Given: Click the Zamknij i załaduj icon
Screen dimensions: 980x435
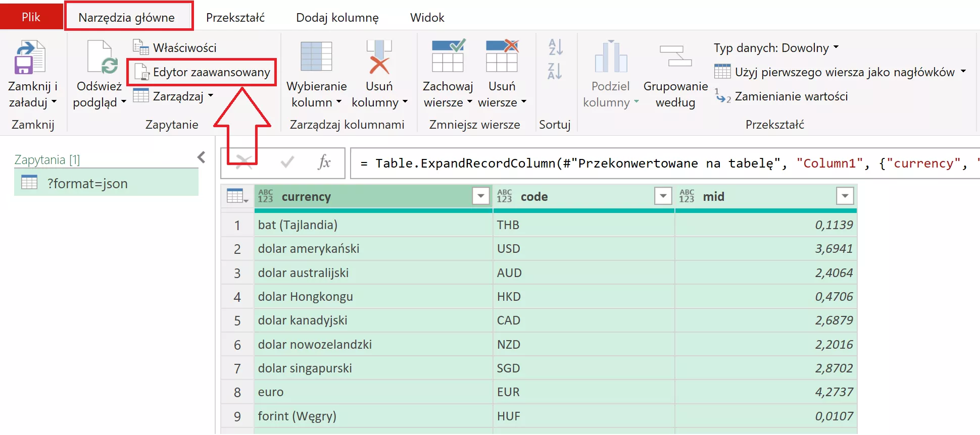Looking at the screenshot, I should (30, 57).
